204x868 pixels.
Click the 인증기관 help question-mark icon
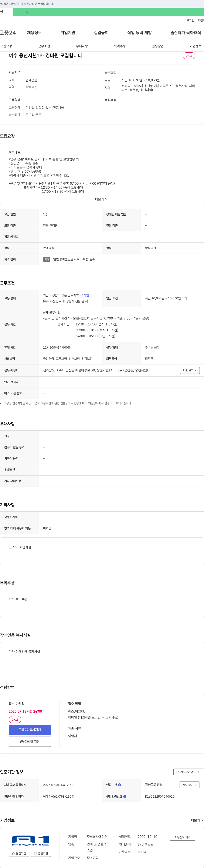119,785
